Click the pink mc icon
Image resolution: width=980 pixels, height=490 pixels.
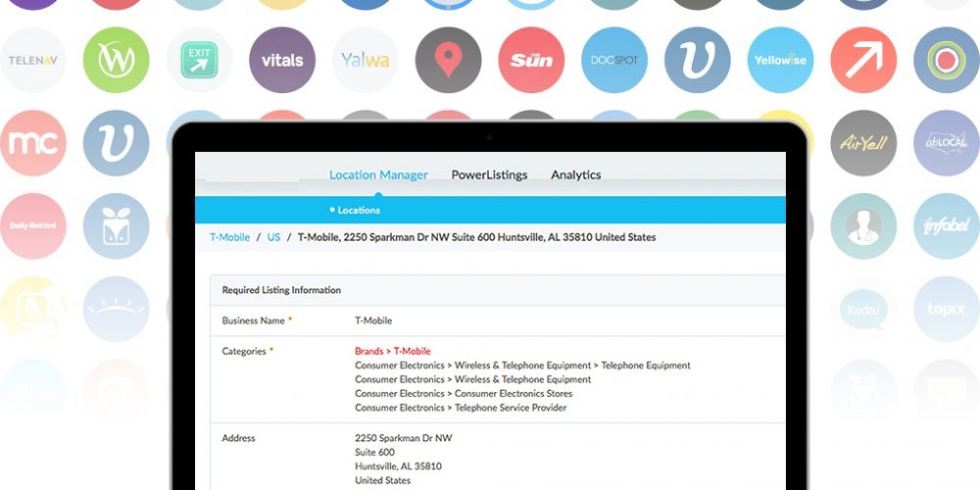32,143
